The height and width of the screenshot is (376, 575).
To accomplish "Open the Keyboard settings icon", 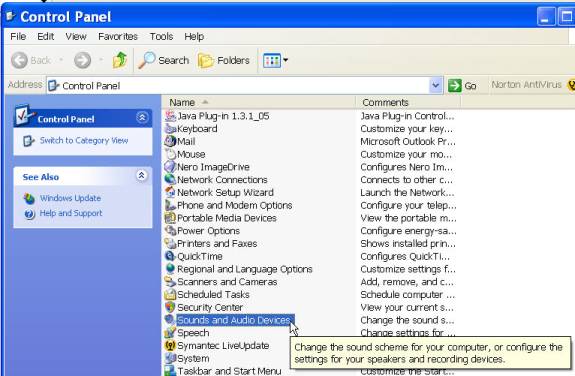I will (170, 129).
